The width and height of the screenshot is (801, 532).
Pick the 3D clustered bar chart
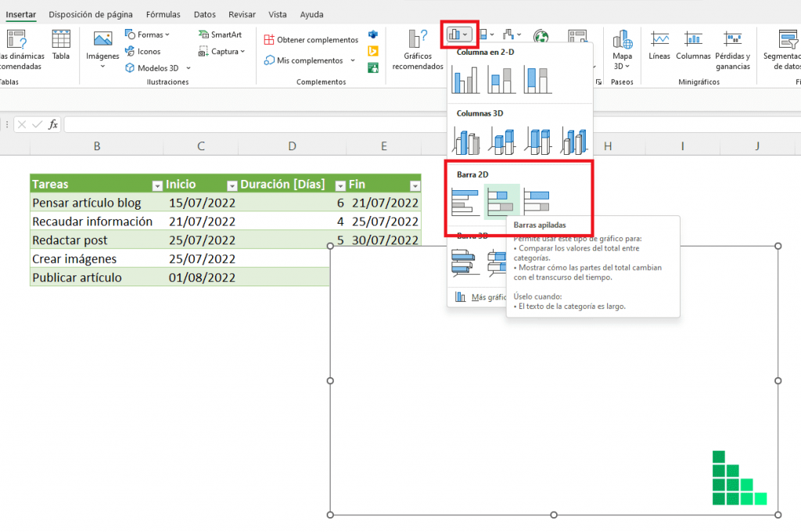[465, 263]
